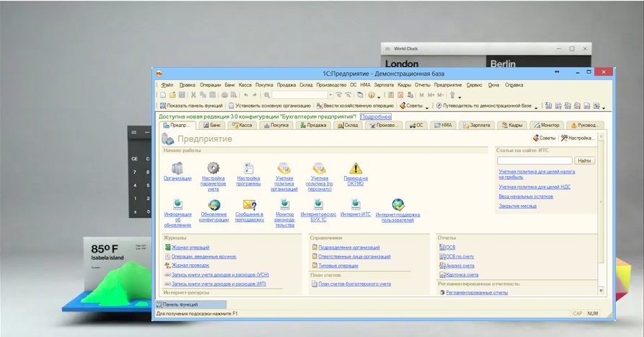Click Сообщение в техподдержку envelope icon
This screenshot has height=337, width=644.
pos(250,205)
